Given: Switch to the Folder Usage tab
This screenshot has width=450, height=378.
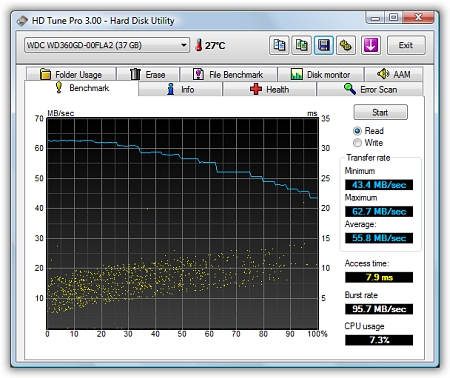Looking at the screenshot, I should click(71, 74).
